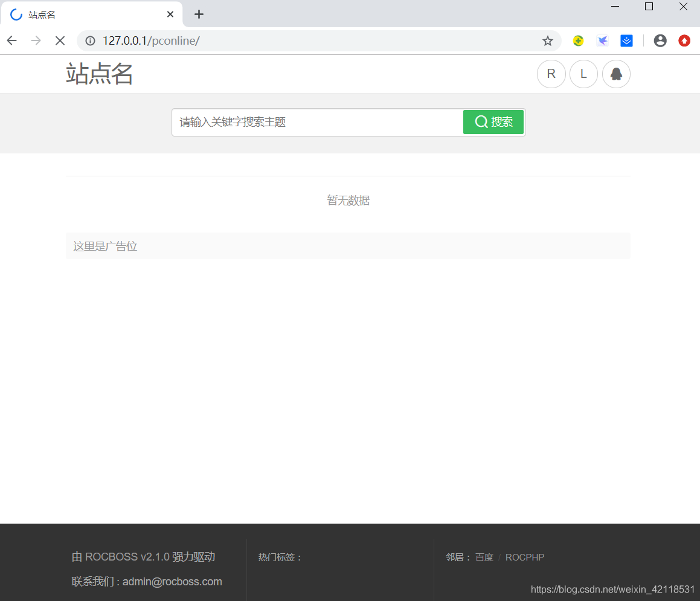Bookmark the page via the star icon
The width and height of the screenshot is (700, 601).
click(548, 40)
